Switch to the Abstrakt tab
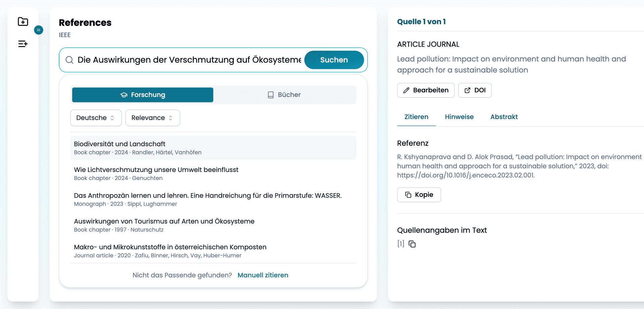Viewport: 644px width, 309px height. 504,117
